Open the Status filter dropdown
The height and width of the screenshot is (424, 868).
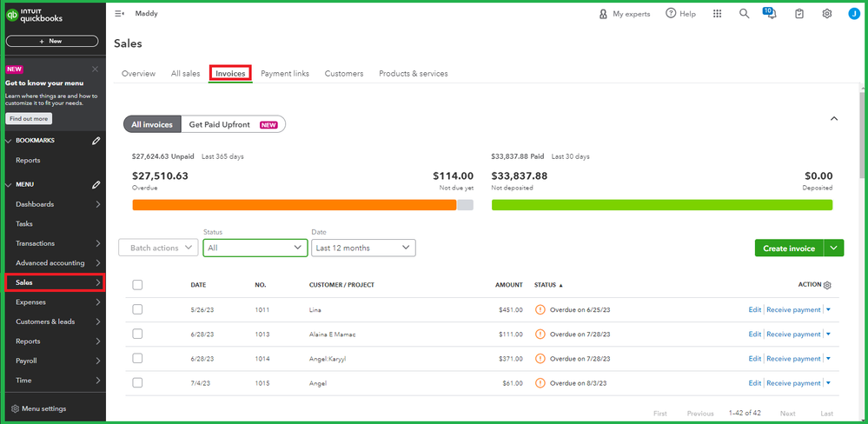[x=255, y=248]
